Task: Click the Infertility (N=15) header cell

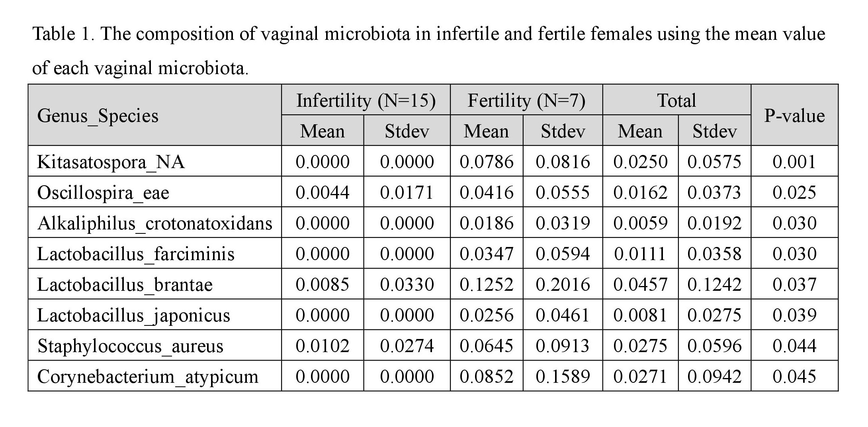Action: tap(366, 100)
